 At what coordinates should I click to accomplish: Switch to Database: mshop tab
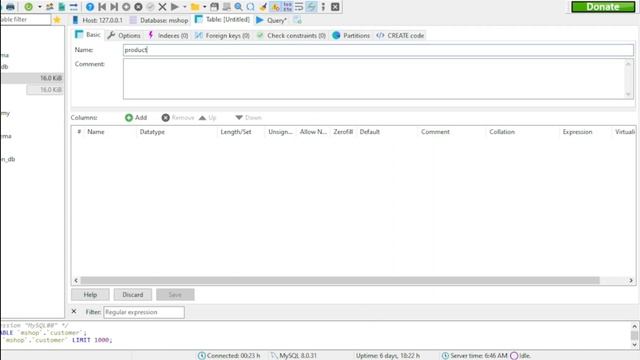tap(159, 20)
